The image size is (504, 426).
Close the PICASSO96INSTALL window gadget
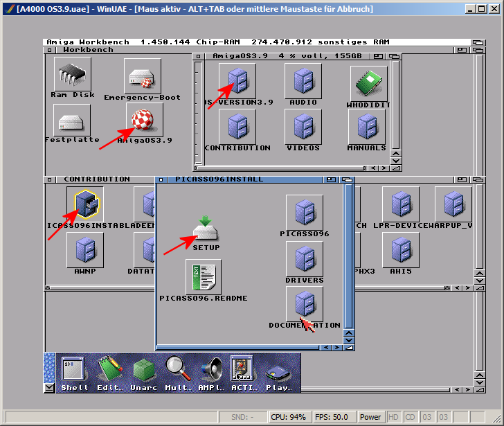click(161, 179)
